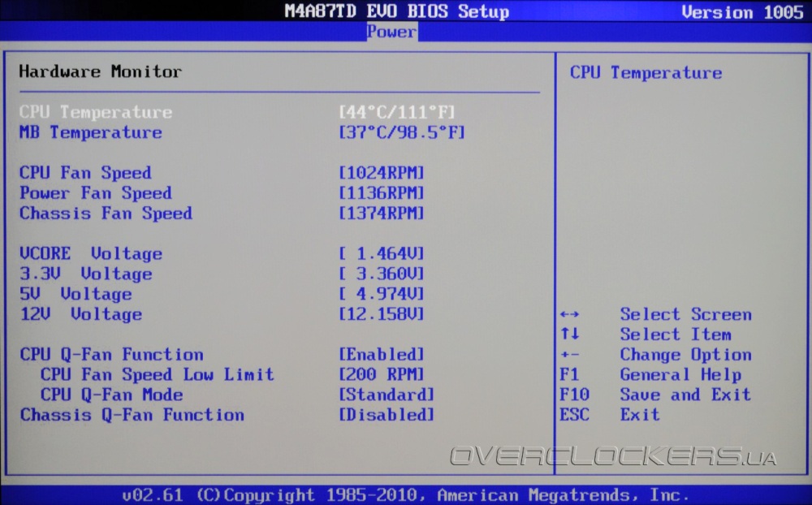Open the CPU Temperature value 44°C/111°F
The image size is (812, 505).
coord(397,112)
